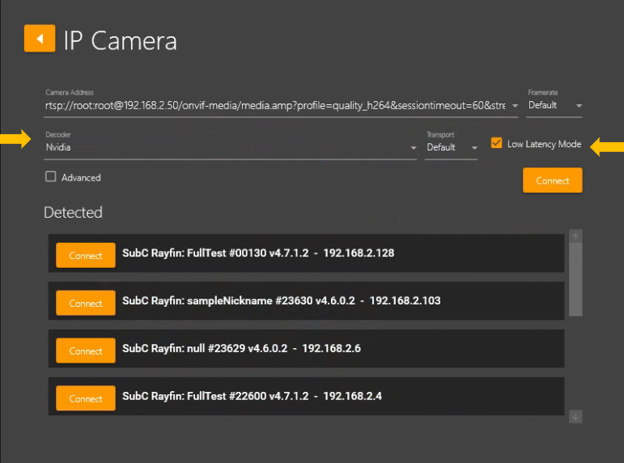624x463 pixels.
Task: Connect to Rayfin sampleNickname #23630 camera
Action: tap(85, 302)
